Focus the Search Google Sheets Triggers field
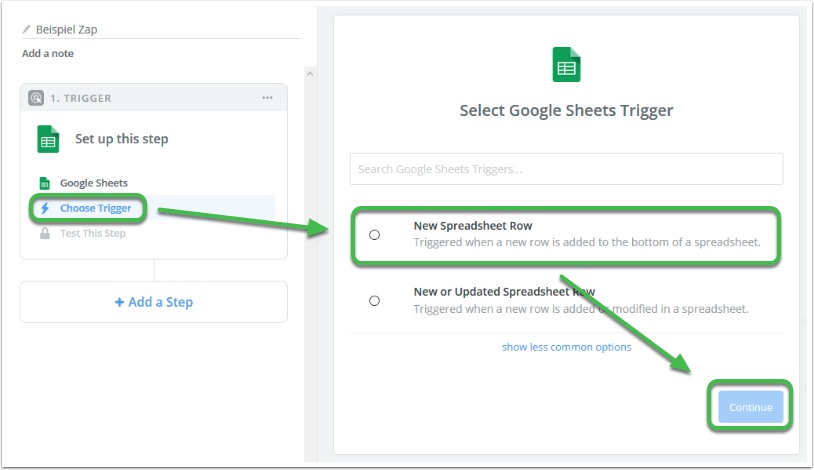This screenshot has width=814, height=470. (x=566, y=169)
